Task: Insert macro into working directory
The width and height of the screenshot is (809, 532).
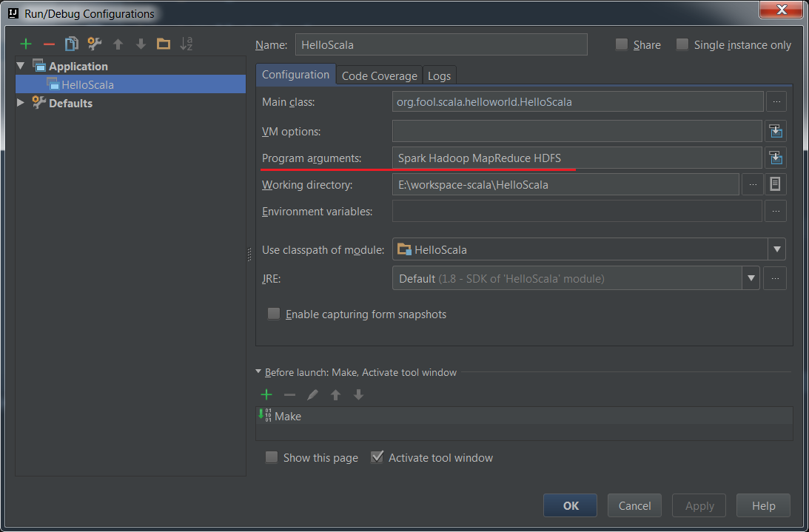Action: (775, 184)
